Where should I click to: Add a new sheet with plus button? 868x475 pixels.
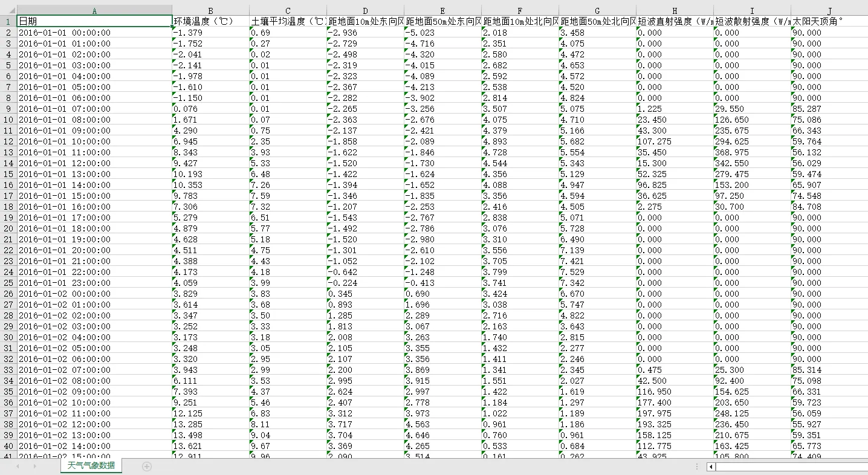[146, 467]
